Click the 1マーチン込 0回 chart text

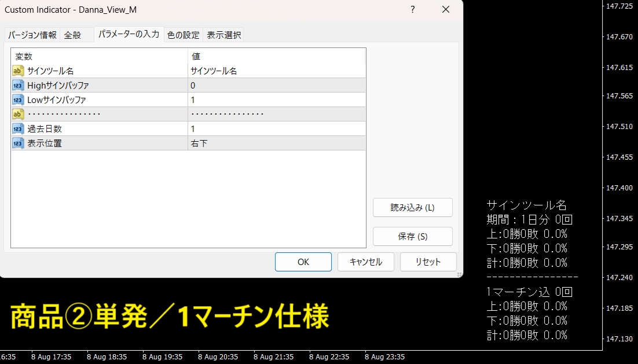click(529, 292)
